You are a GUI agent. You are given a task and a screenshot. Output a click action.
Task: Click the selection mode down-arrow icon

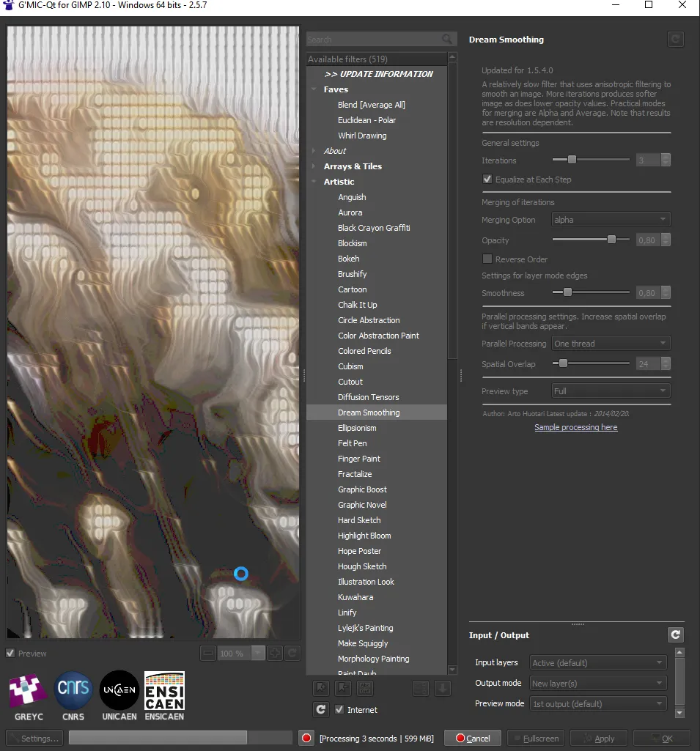443,688
